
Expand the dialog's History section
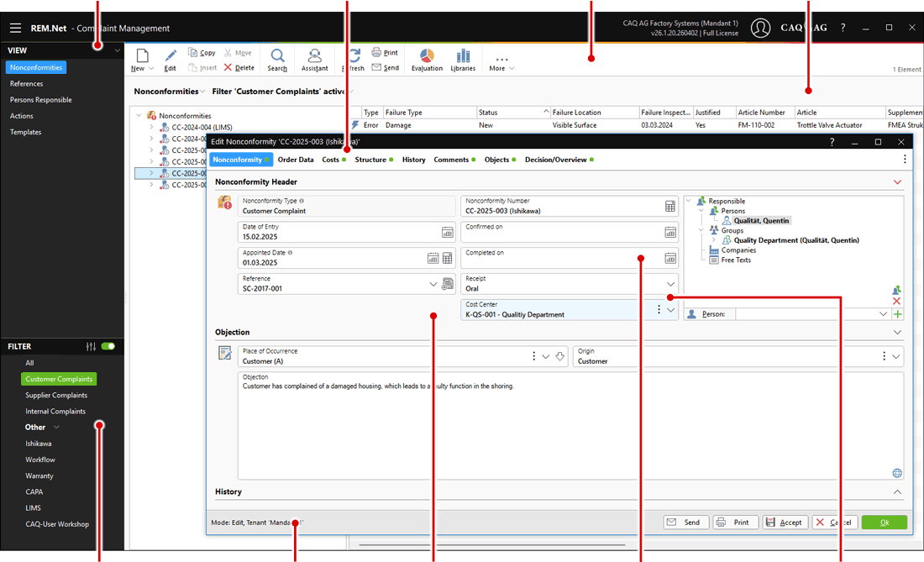coord(897,492)
